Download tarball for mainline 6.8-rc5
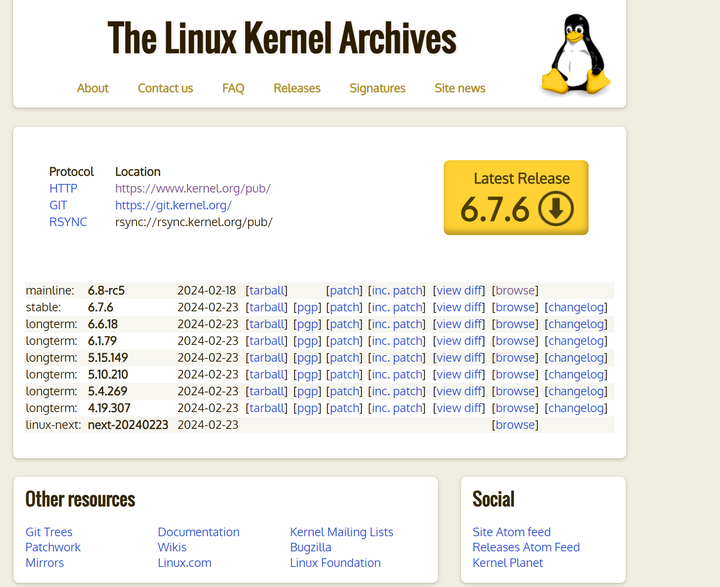This screenshot has height=587, width=720. (x=267, y=290)
